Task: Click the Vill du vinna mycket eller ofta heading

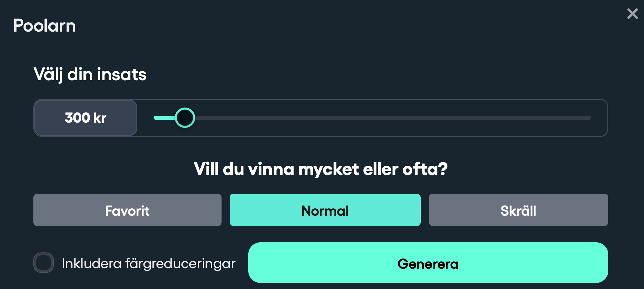Action: (x=321, y=169)
